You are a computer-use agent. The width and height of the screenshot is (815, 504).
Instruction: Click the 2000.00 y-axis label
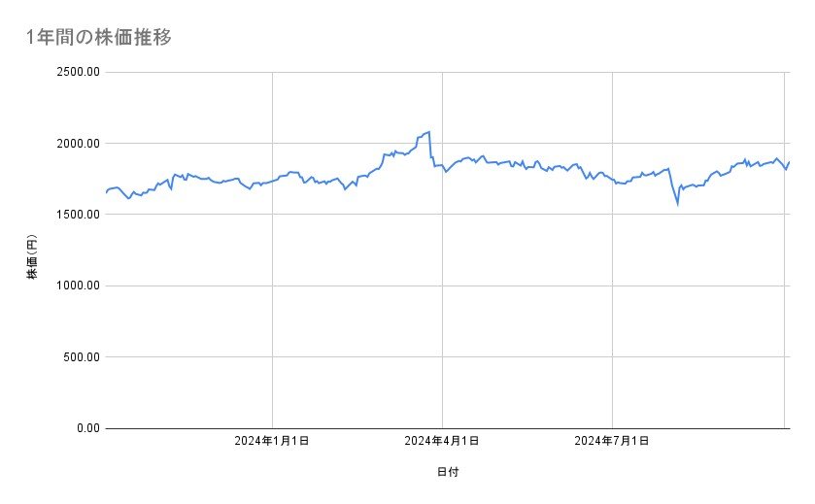coord(75,144)
